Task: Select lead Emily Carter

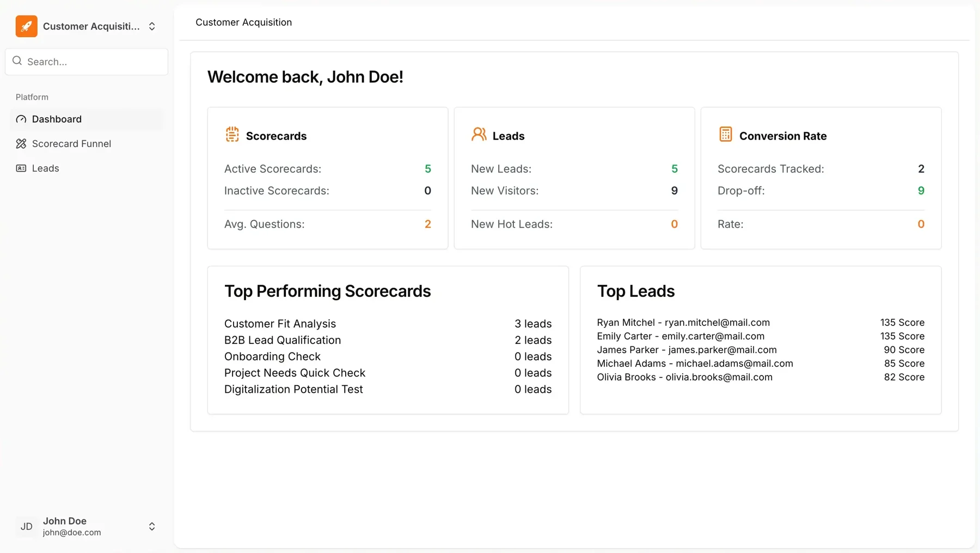Action: tap(761, 336)
